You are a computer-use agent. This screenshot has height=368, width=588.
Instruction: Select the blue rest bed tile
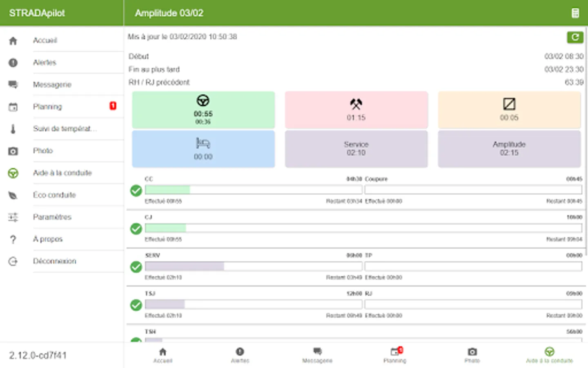(x=203, y=149)
